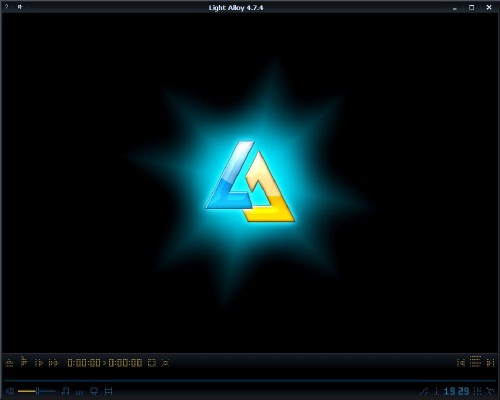Click the seek bar timeline
This screenshot has height=400, width=500.
[x=250, y=380]
